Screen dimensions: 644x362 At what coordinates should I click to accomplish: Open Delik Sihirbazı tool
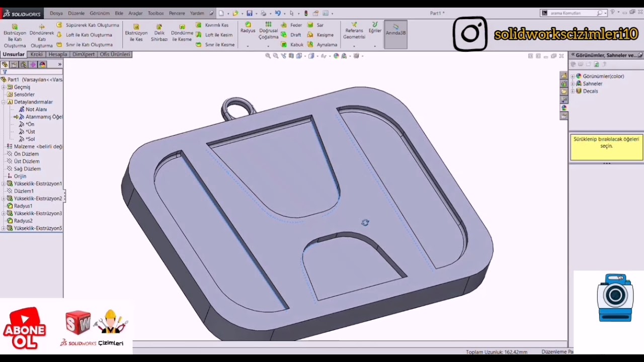pyautogui.click(x=159, y=33)
